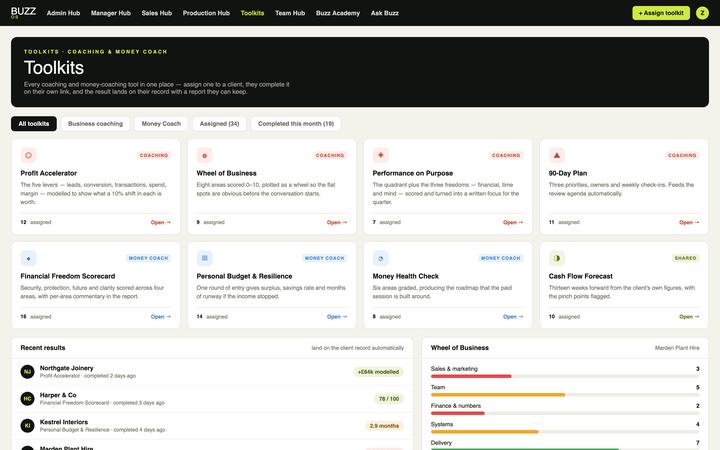The height and width of the screenshot is (450, 720).
Task: Click the 2.9 months badge
Action: tap(384, 426)
